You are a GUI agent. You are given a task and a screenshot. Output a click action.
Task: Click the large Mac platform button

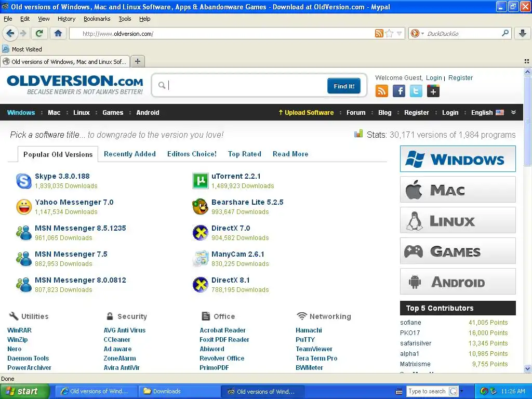458,190
